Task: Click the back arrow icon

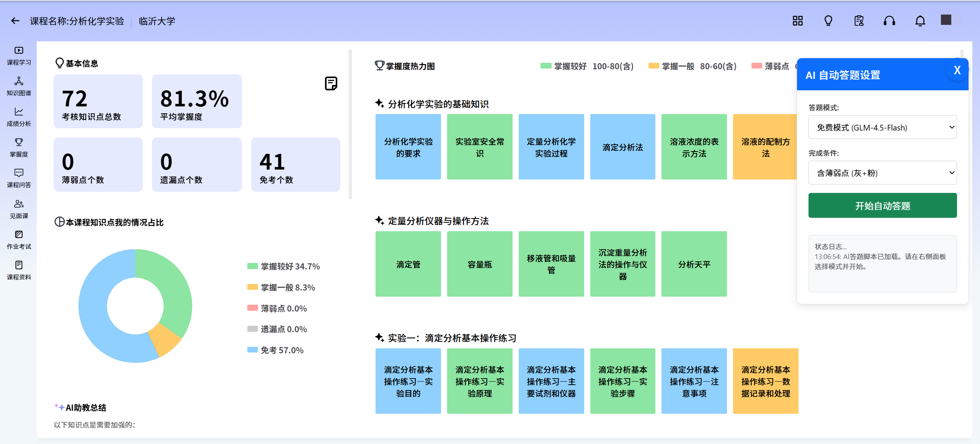Action: click(x=15, y=21)
